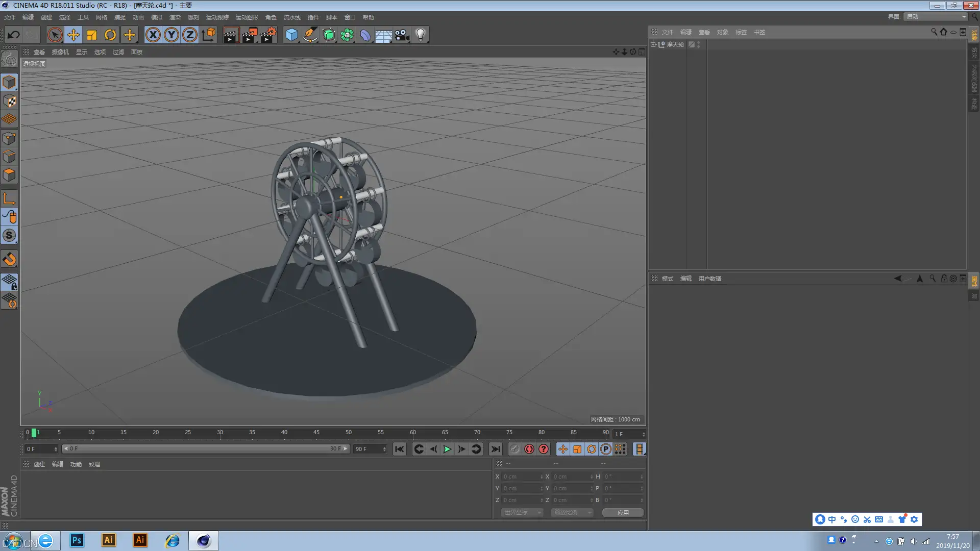Toggle the coordinate system icon
The image size is (980, 551).
coord(209,35)
